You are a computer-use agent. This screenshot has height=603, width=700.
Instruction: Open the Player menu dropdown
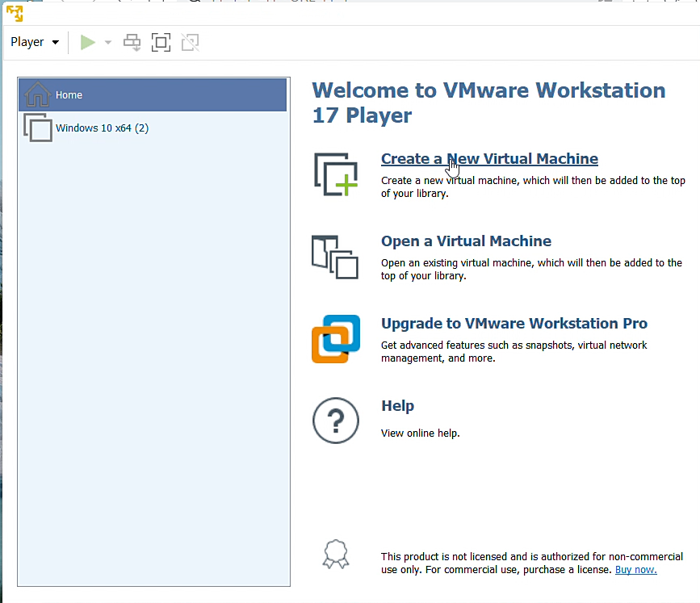click(35, 42)
